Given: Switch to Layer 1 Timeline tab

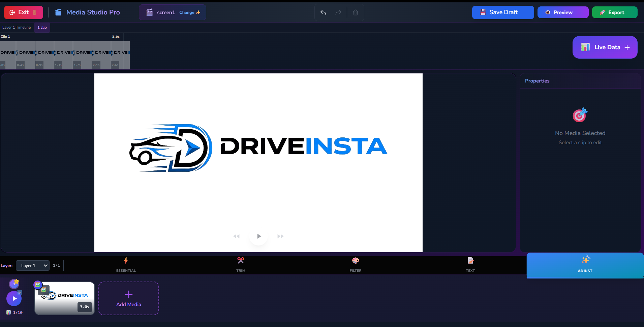Looking at the screenshot, I should [17, 28].
